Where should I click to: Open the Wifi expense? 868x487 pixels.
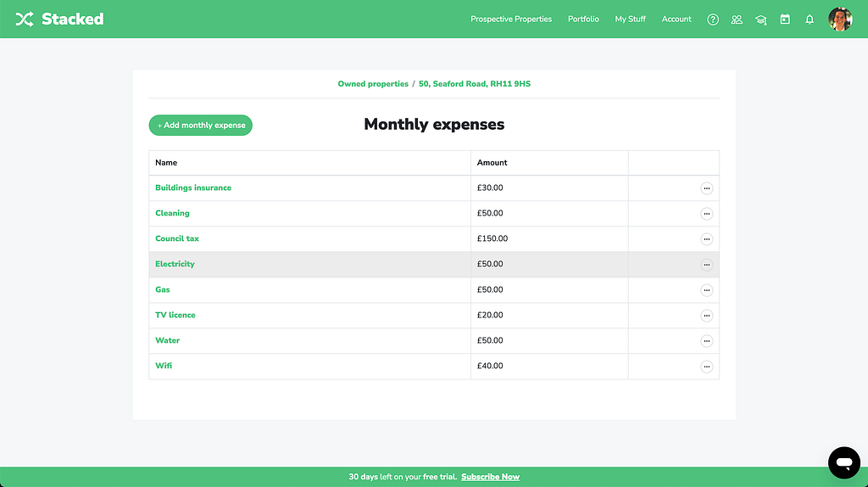(164, 367)
